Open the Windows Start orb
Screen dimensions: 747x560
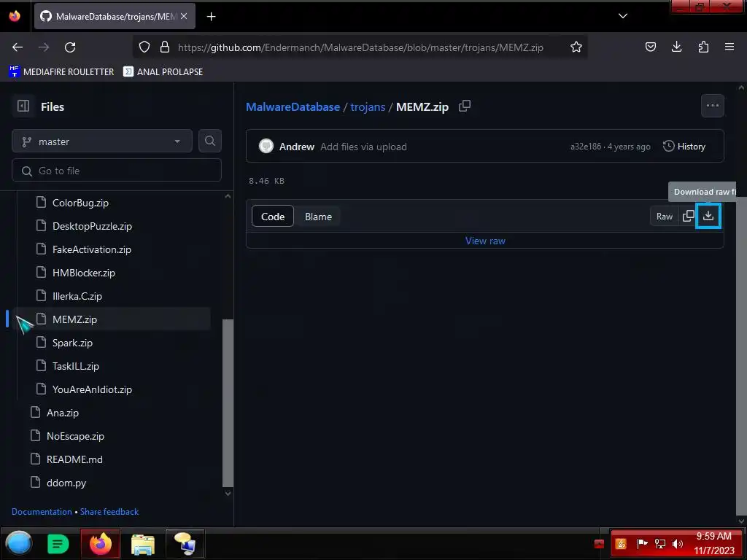(18, 543)
